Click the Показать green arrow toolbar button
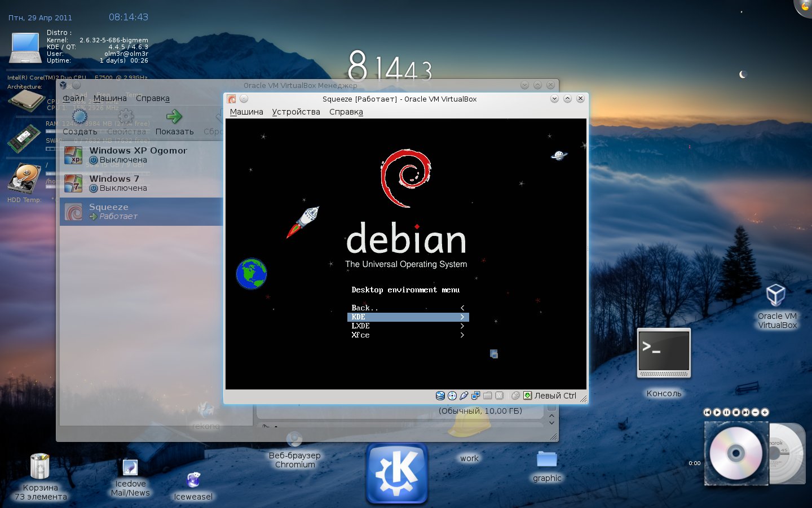812x508 pixels. 174,122
